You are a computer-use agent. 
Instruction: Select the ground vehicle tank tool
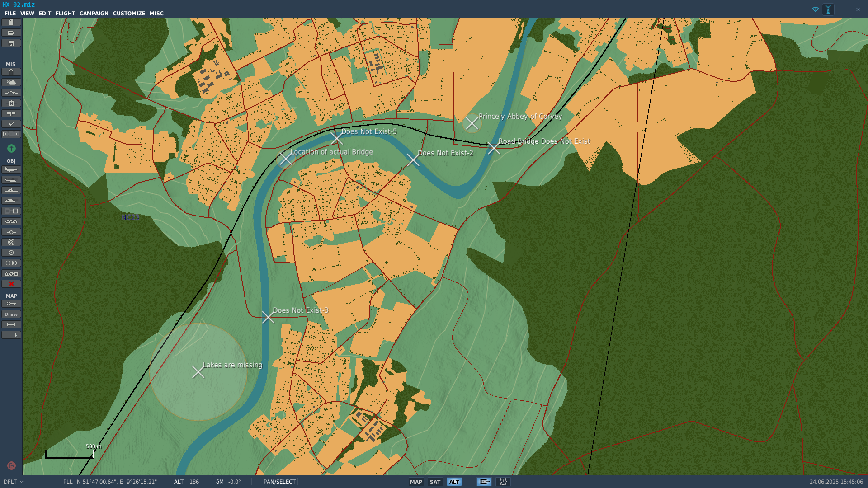pyautogui.click(x=11, y=201)
